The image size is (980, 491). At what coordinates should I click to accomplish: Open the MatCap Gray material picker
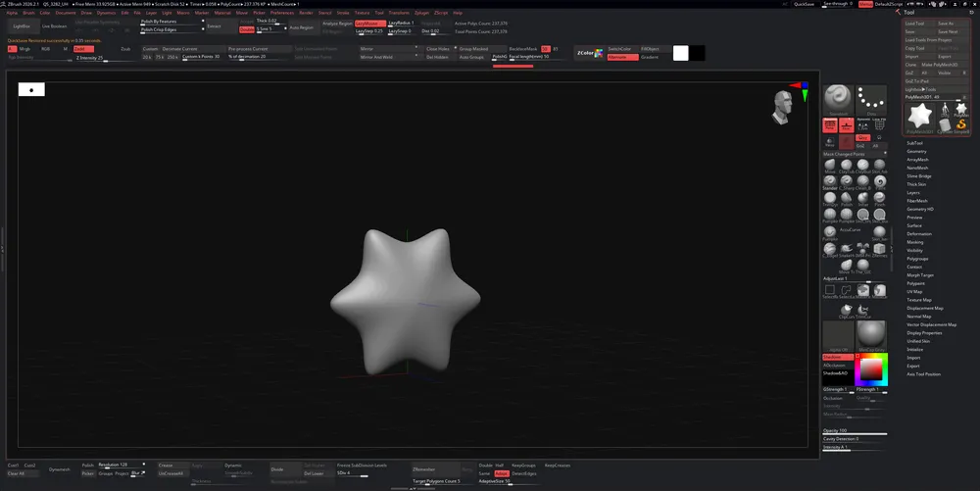[871, 336]
